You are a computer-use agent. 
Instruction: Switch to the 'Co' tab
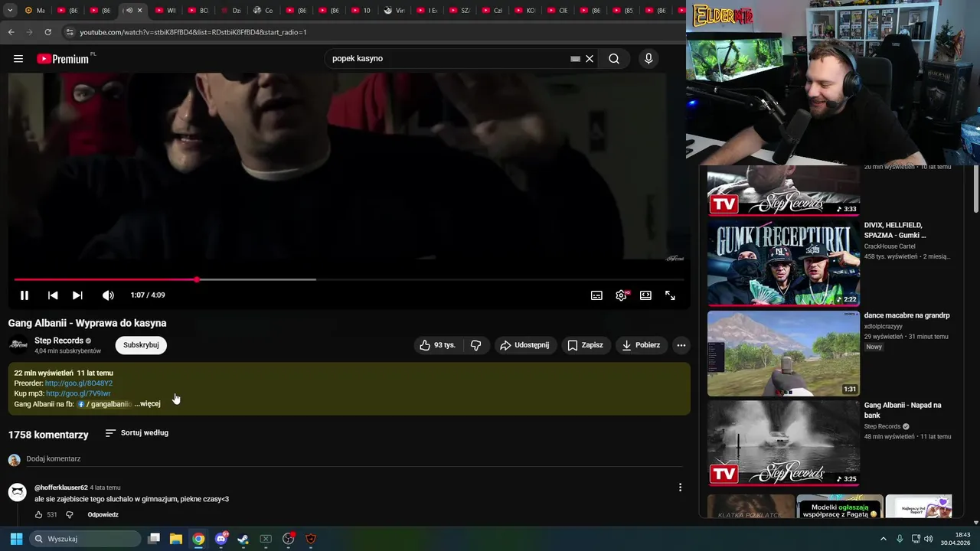tap(263, 11)
